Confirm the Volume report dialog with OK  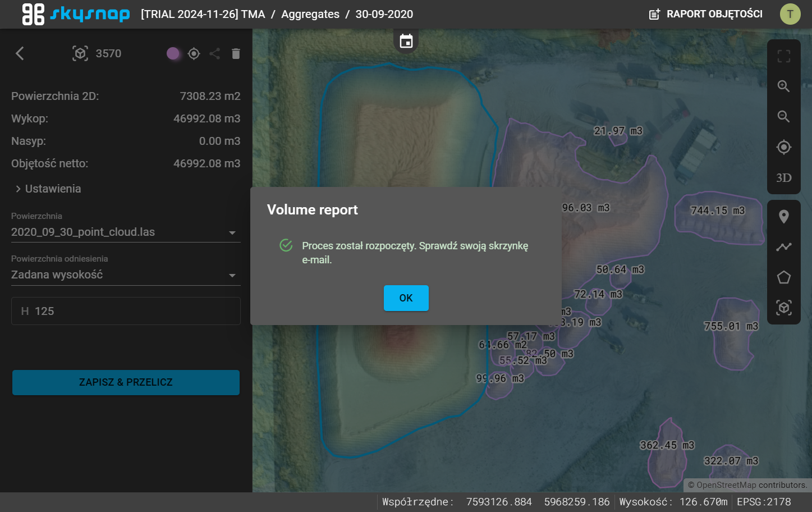click(x=406, y=298)
